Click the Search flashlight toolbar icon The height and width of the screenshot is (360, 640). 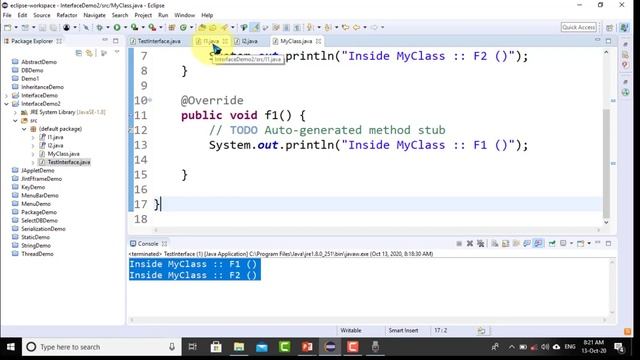point(224,27)
